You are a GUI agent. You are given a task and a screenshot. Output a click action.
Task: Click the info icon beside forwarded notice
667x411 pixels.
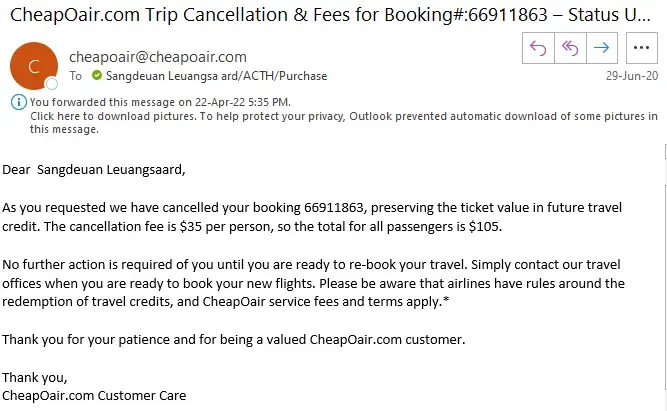19,102
